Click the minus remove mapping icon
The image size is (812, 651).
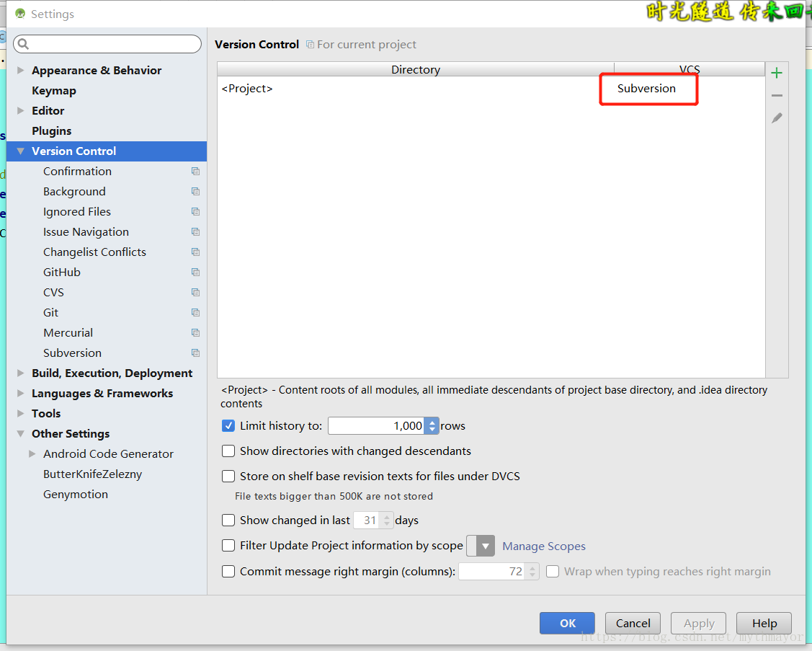coord(776,95)
